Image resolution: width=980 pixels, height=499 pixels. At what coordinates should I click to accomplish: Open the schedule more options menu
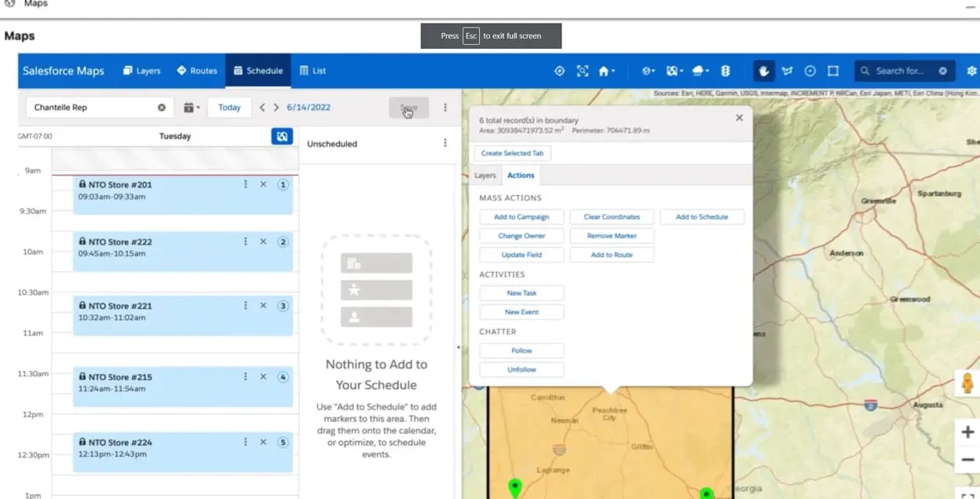pyautogui.click(x=445, y=108)
